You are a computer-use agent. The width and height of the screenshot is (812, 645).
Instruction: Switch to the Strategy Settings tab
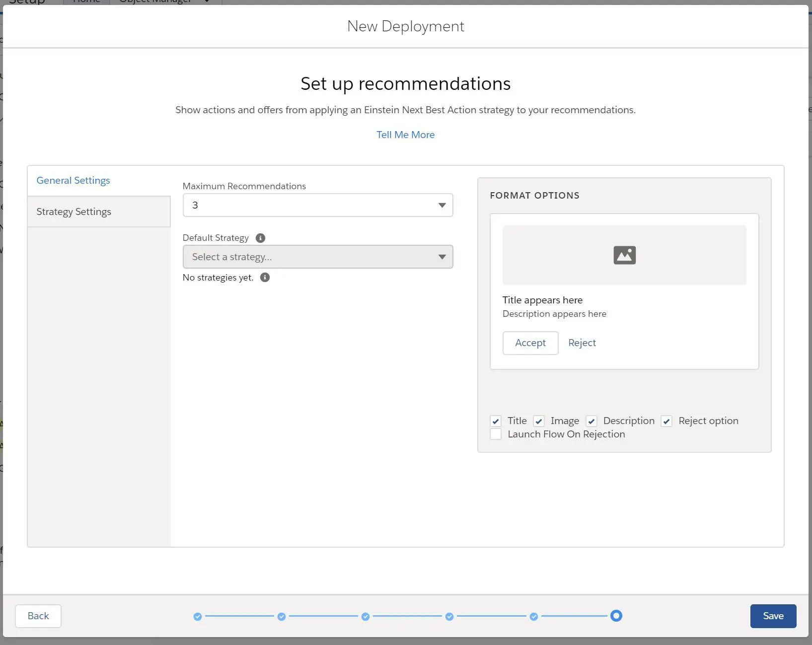pyautogui.click(x=99, y=212)
